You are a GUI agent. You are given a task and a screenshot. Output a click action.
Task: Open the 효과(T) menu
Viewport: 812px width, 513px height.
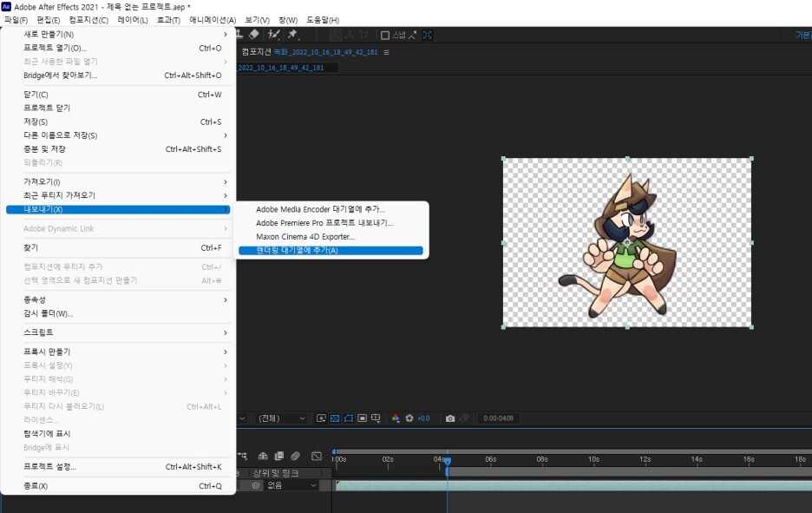point(168,20)
